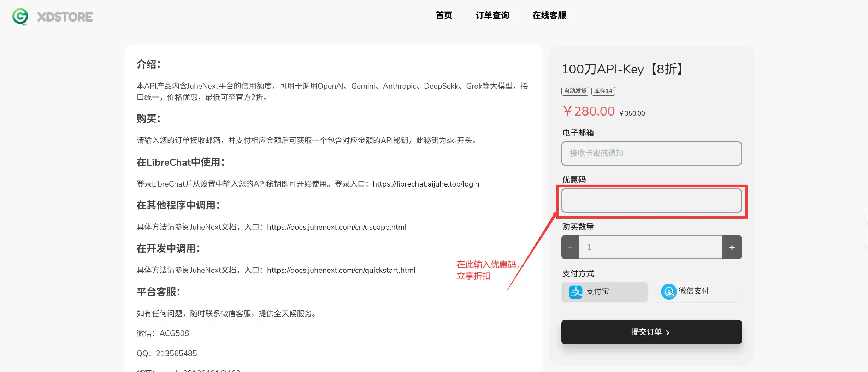The height and width of the screenshot is (372, 868).
Task: Click the 购买数量 quantity number field
Action: click(650, 247)
